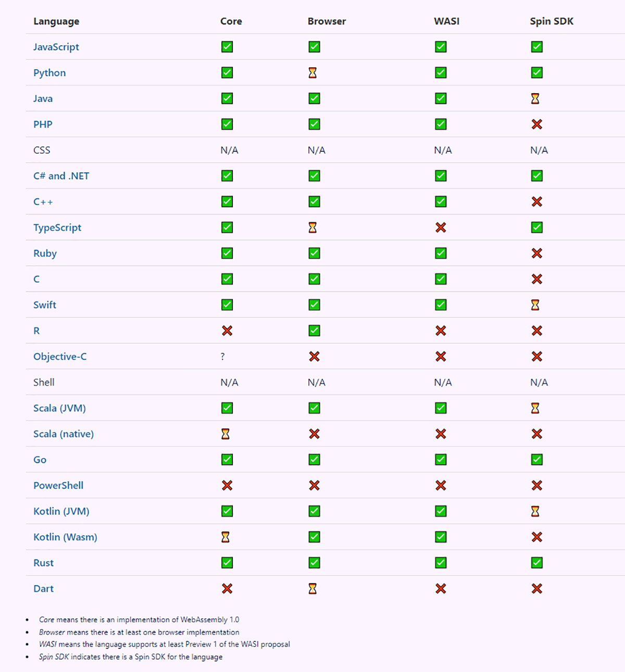Click the Spin SDK column header
Screen dimensions: 625x672
[x=552, y=21]
